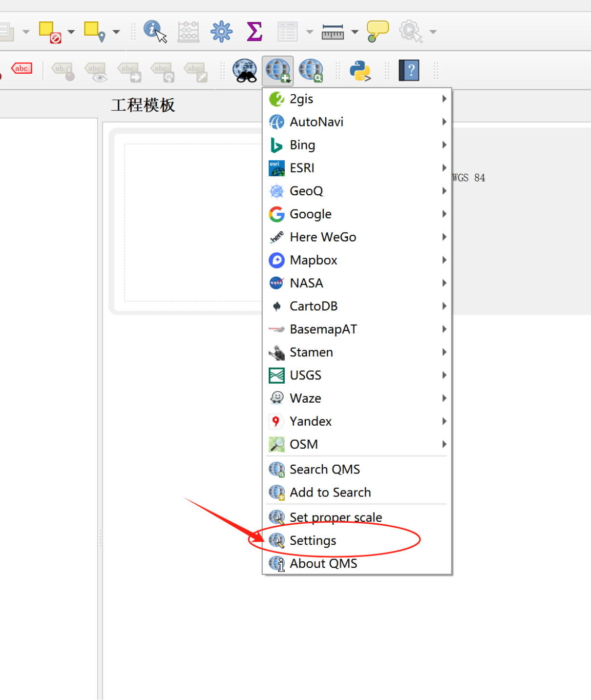Expand the Deselect Features dropdown arrow
This screenshot has height=700, width=591.
(71, 32)
